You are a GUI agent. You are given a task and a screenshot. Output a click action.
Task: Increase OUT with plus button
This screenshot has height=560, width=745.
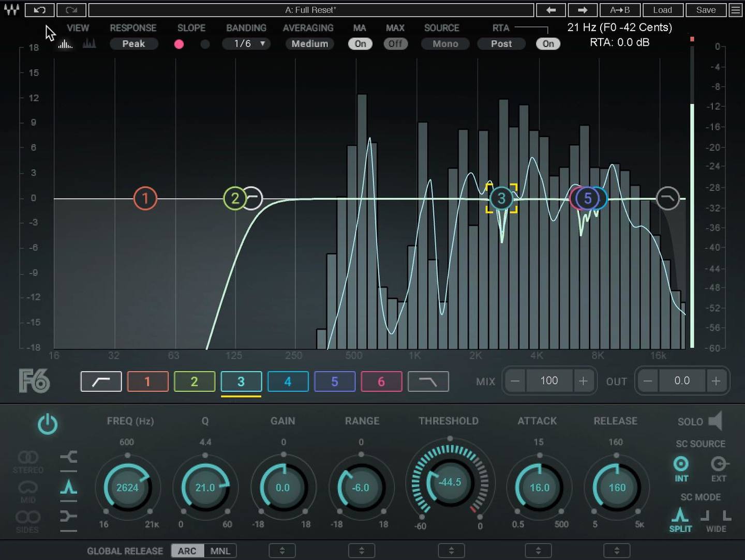[x=716, y=381]
